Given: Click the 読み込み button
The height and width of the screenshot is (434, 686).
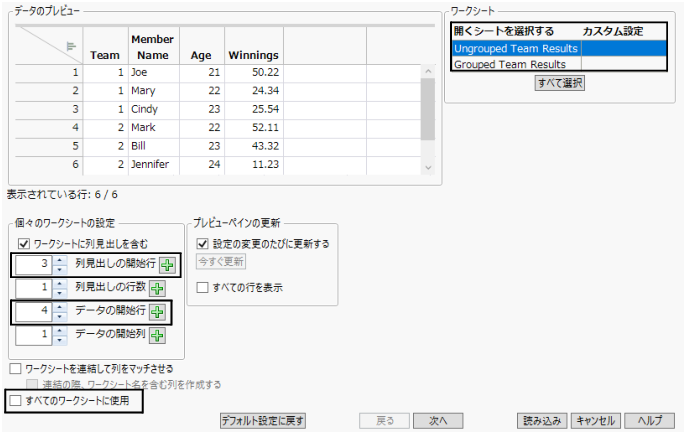Looking at the screenshot, I should click(x=542, y=421).
